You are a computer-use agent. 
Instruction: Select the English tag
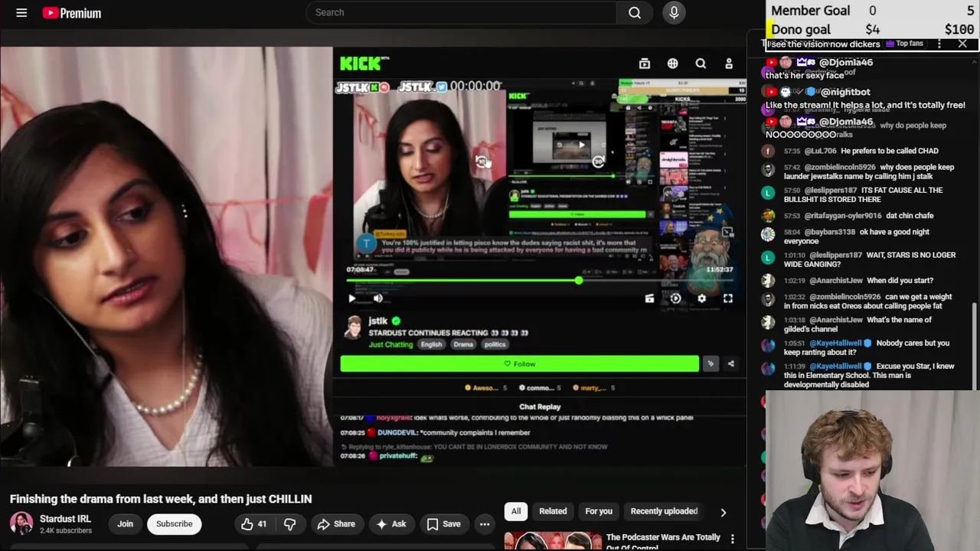[x=431, y=344]
